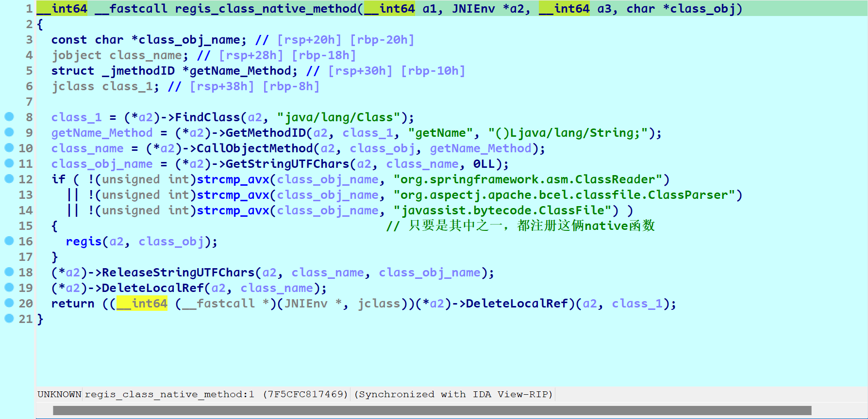
Task: Click the FindClass call on line 8
Action: (208, 117)
